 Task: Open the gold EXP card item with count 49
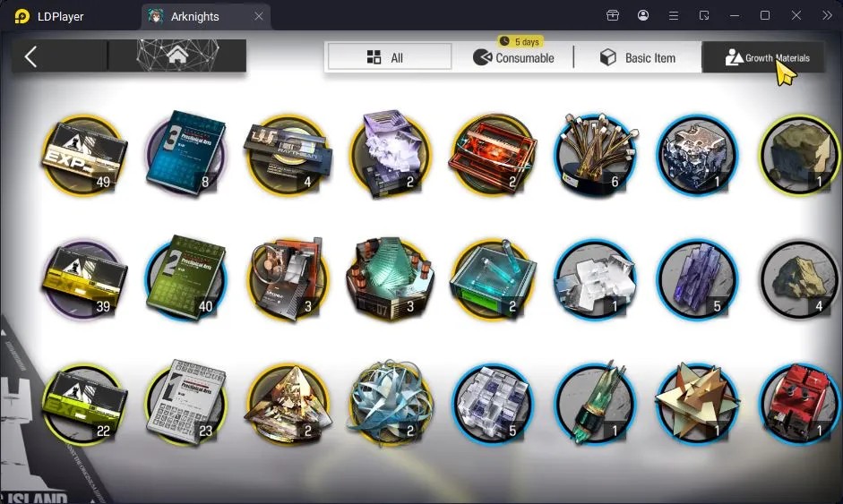click(x=83, y=155)
